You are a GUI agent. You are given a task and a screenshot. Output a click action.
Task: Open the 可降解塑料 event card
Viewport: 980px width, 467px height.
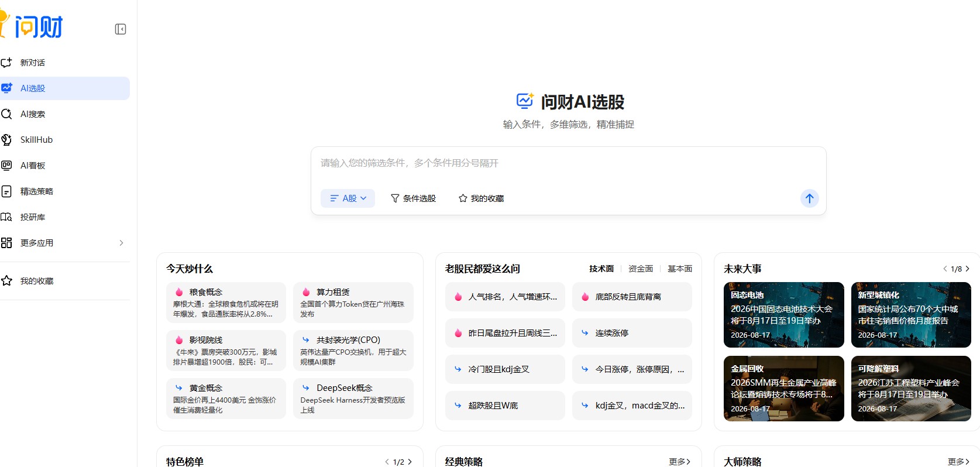tap(911, 389)
